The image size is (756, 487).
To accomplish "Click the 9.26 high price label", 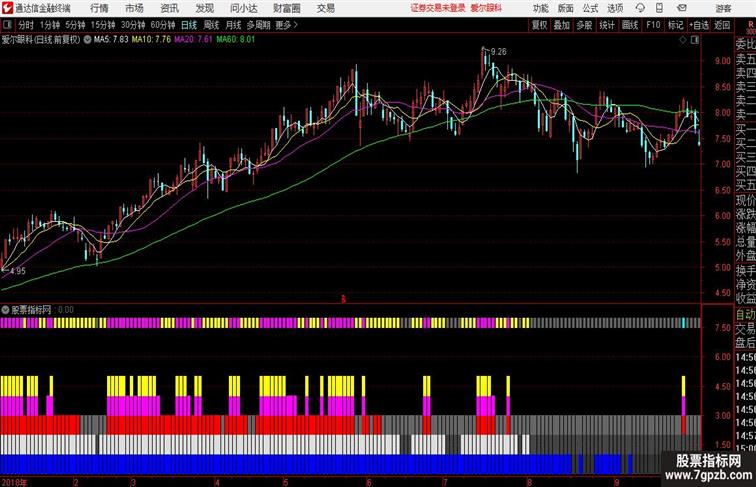I will point(499,52).
